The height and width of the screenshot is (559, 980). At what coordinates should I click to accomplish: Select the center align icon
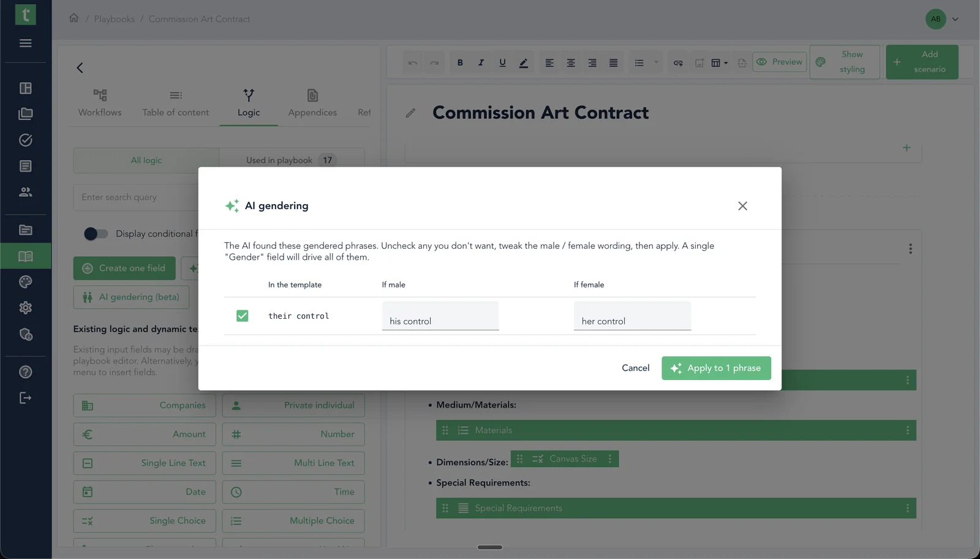click(x=570, y=63)
